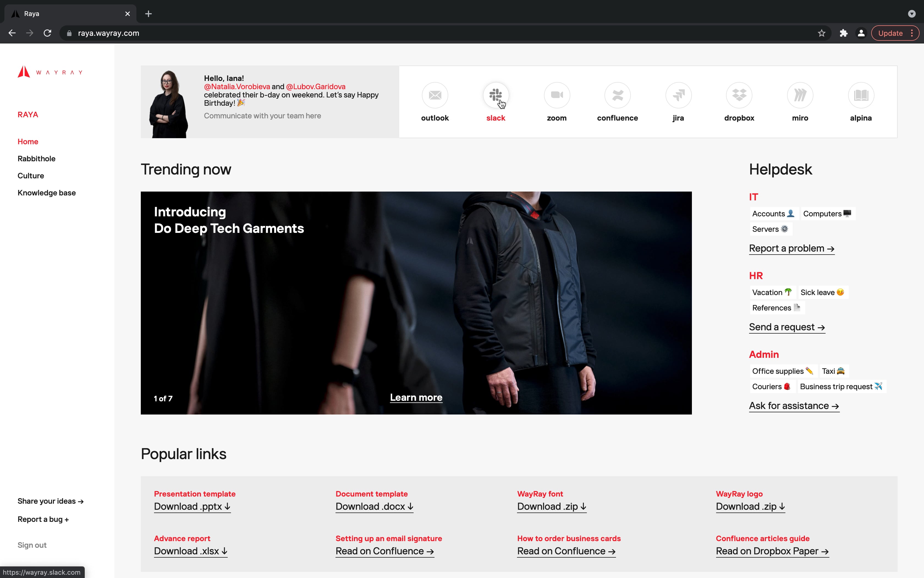
Task: Open Share your ideas link
Action: pos(50,501)
